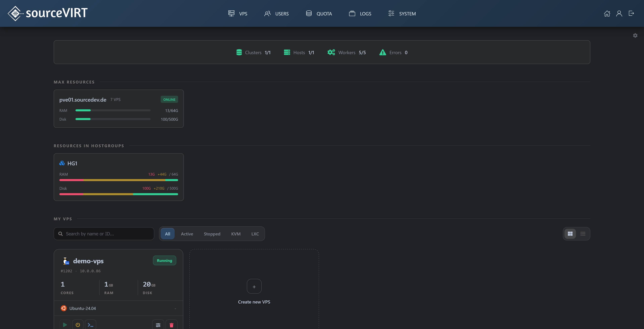Click the Hosts server icon
This screenshot has width=644, height=329.
[287, 52]
